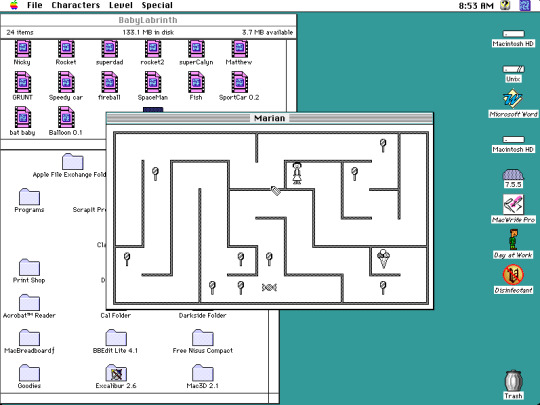Select the 7.5.5 desktop icon
This screenshot has height=405, width=540.
tap(513, 174)
